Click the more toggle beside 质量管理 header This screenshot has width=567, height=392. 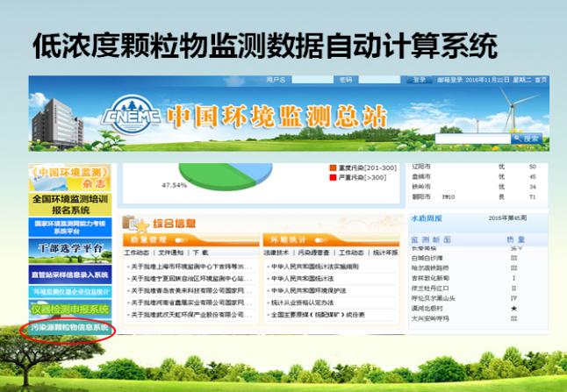pyautogui.click(x=181, y=240)
